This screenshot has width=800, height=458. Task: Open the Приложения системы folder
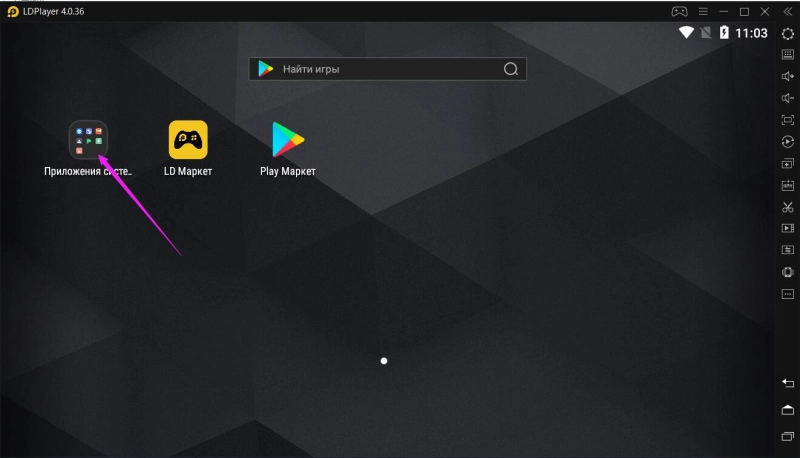coord(88,140)
